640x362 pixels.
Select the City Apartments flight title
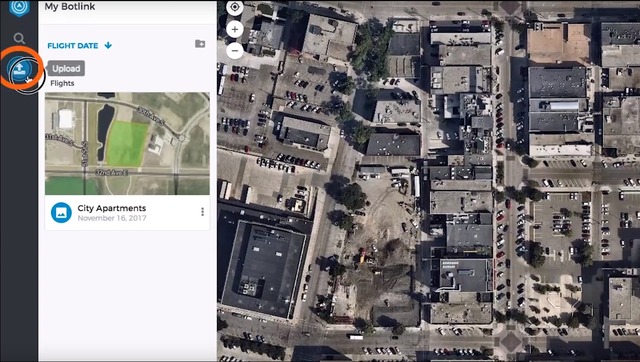(x=112, y=208)
